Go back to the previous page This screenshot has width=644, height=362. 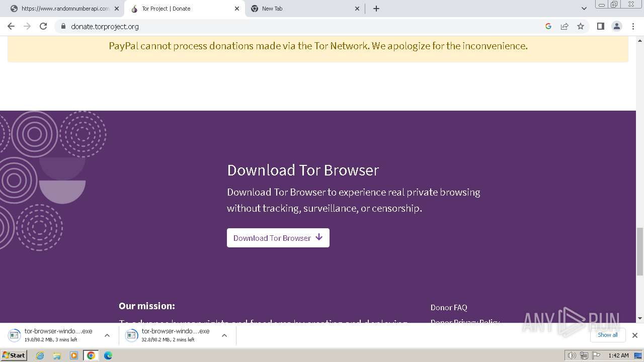[11, 26]
